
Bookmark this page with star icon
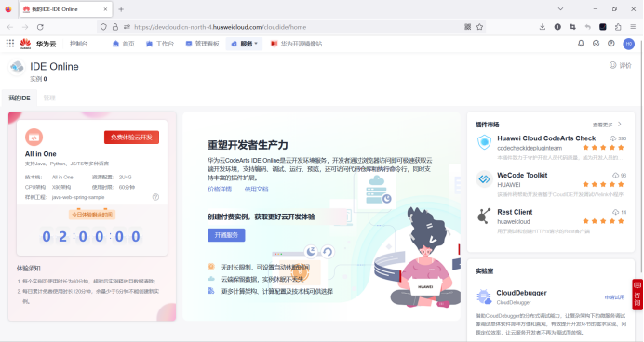[x=479, y=27]
